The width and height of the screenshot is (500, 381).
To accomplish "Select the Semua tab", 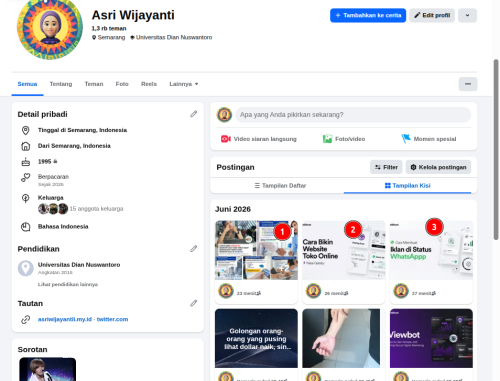I will tap(27, 84).
